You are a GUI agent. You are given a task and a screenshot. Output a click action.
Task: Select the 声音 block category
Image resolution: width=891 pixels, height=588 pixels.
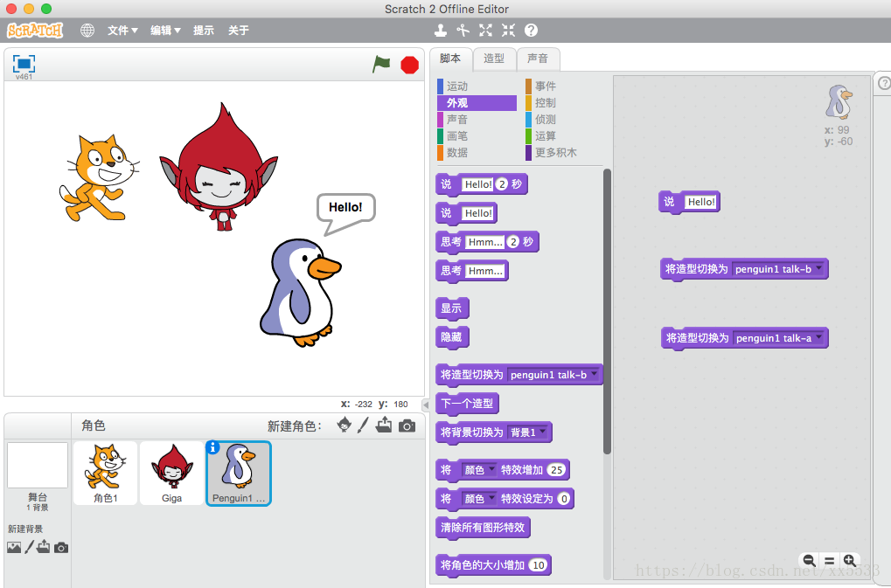coord(477,119)
